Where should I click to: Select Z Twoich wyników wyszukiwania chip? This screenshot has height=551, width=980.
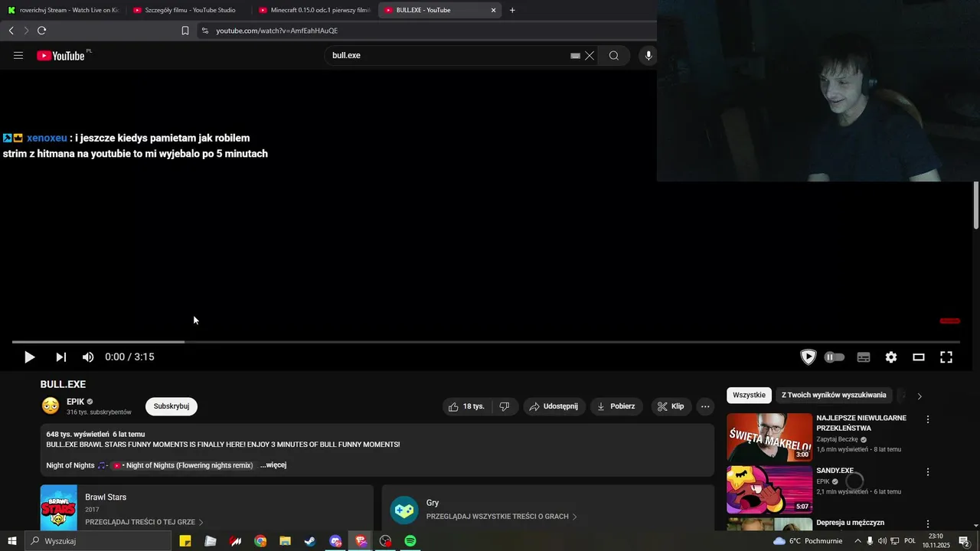pos(834,395)
